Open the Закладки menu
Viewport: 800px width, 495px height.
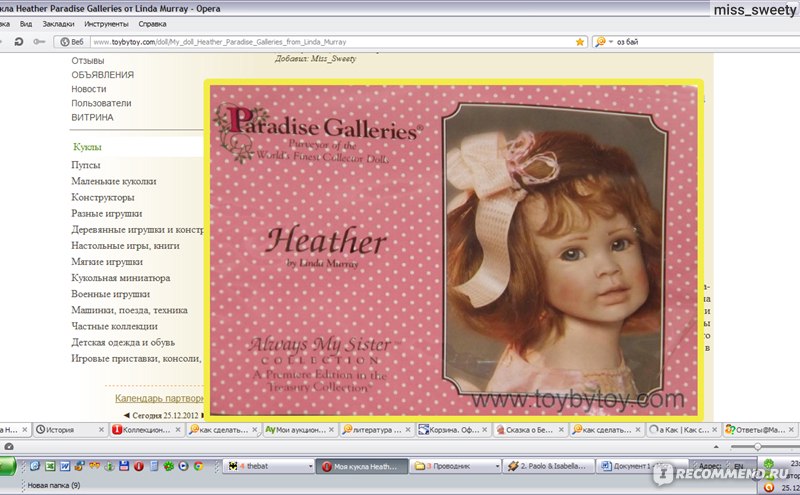[58, 24]
